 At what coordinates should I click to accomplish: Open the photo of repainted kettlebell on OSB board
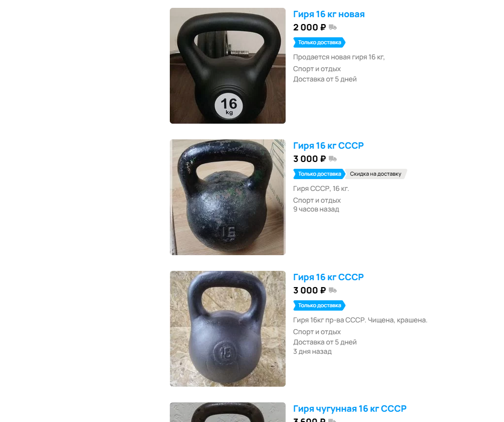coord(228,329)
